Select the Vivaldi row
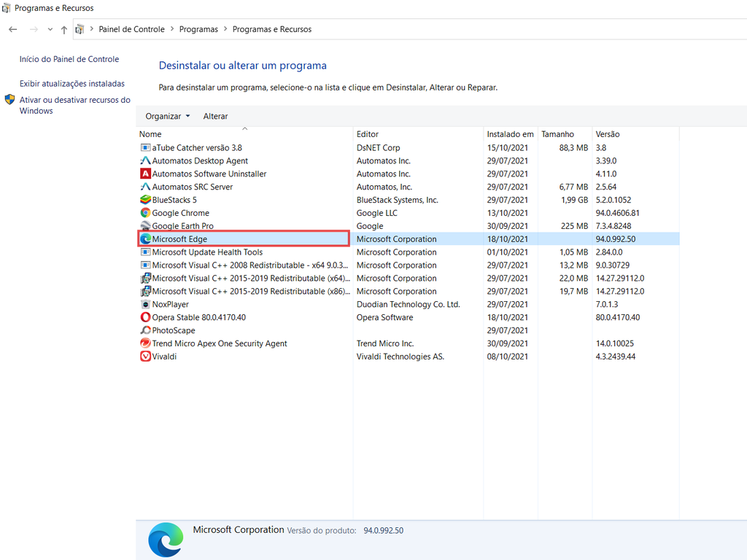 409,356
